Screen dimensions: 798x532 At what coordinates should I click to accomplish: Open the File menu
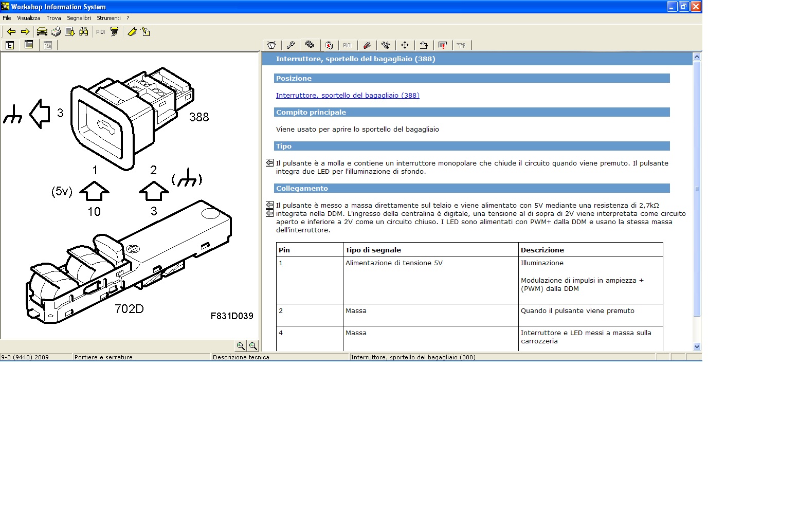[x=7, y=18]
